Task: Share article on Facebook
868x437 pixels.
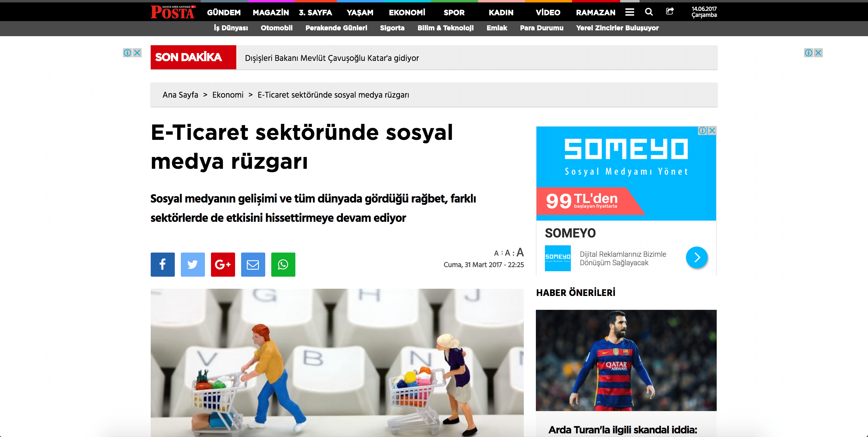Action: [x=162, y=265]
